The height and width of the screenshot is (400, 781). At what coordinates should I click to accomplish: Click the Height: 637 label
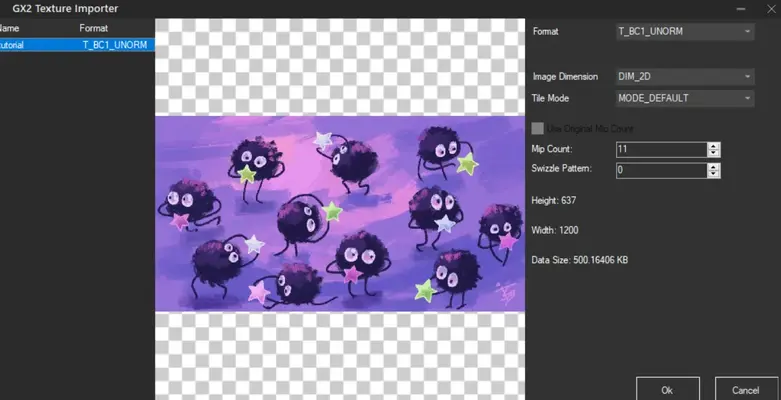click(x=553, y=201)
